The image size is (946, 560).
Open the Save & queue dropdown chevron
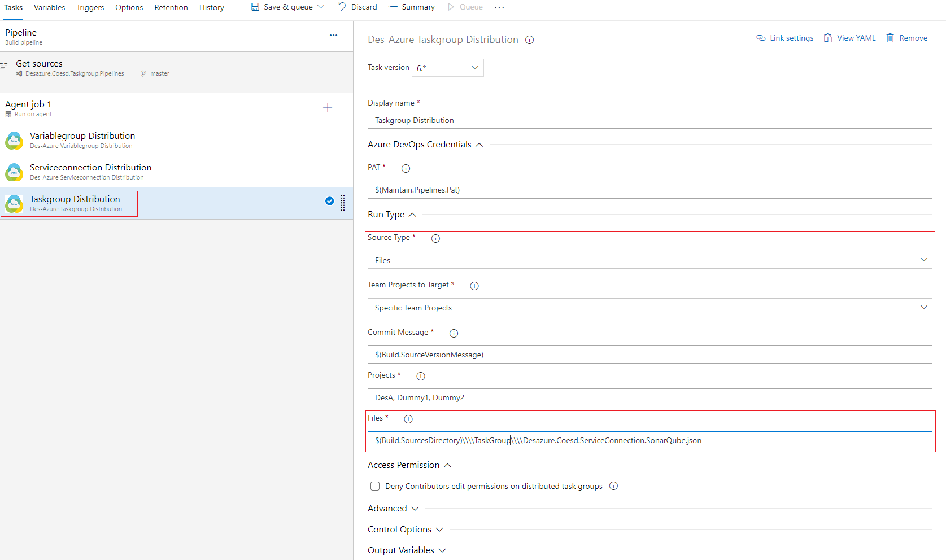321,7
